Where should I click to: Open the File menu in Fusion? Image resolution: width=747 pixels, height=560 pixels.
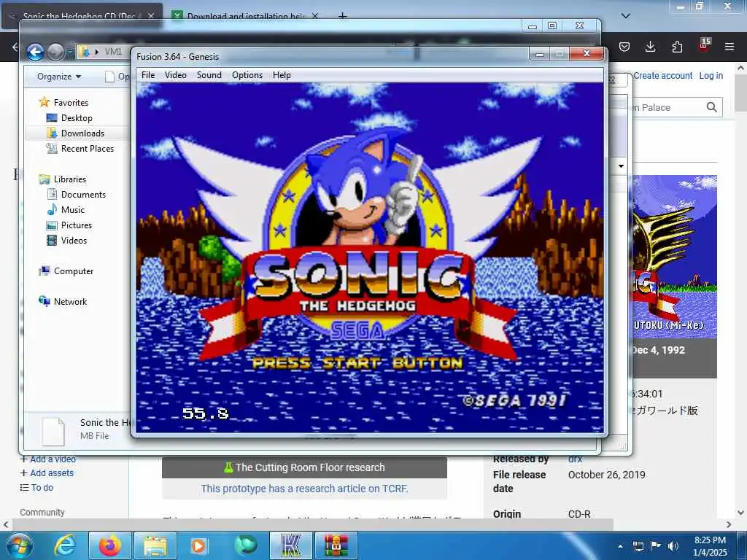pos(147,75)
